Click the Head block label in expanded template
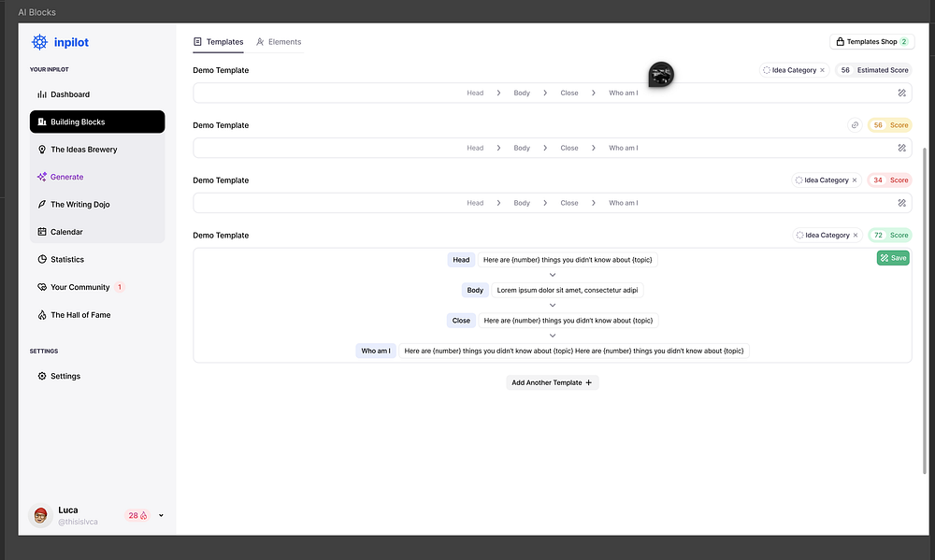The image size is (935, 560). (461, 259)
